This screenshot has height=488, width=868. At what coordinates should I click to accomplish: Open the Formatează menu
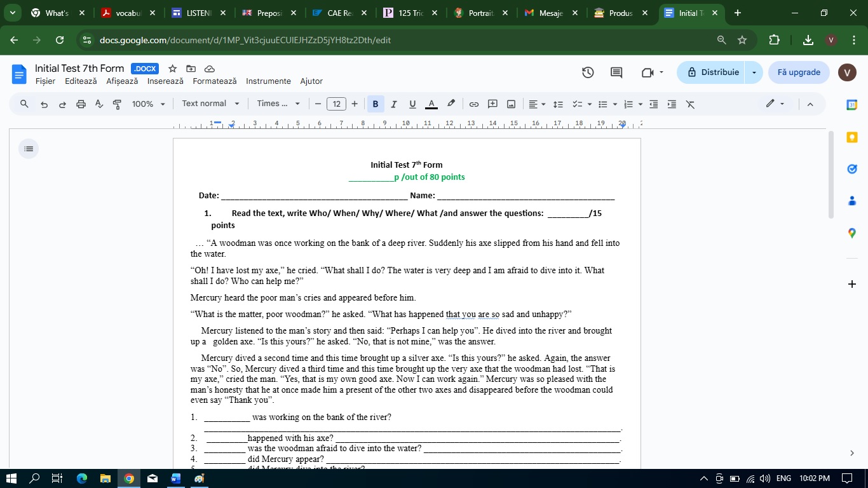click(x=214, y=81)
